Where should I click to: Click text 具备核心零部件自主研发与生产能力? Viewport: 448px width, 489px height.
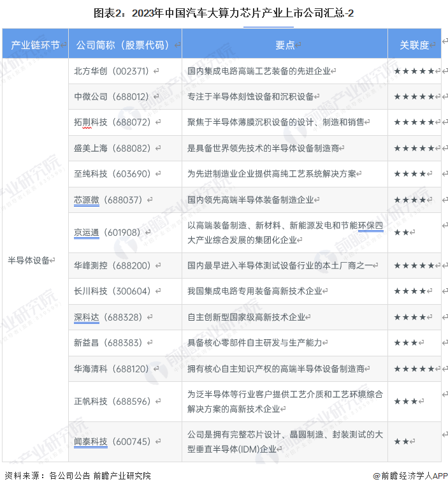click(255, 343)
